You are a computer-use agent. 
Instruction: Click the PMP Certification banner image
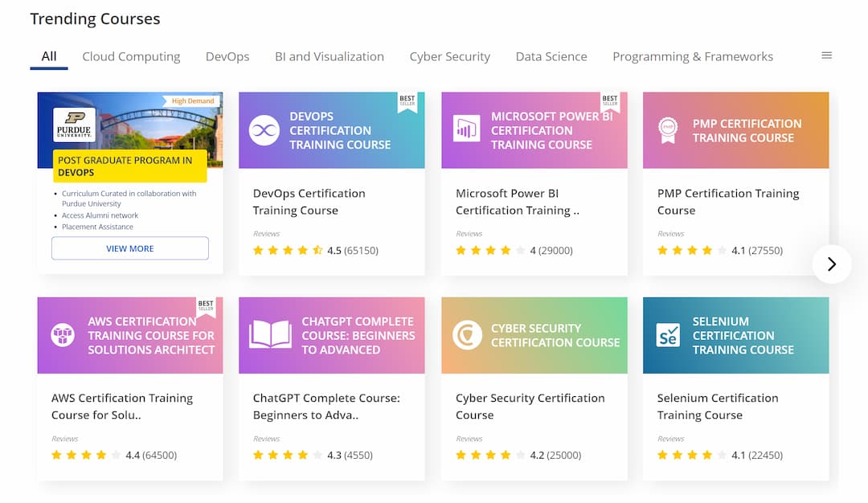pos(735,131)
